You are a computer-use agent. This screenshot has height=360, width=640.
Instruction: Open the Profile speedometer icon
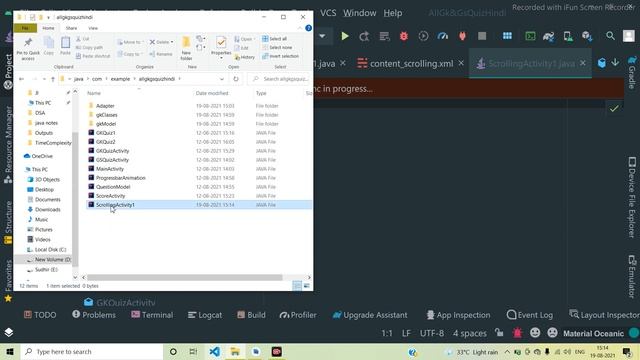click(443, 36)
